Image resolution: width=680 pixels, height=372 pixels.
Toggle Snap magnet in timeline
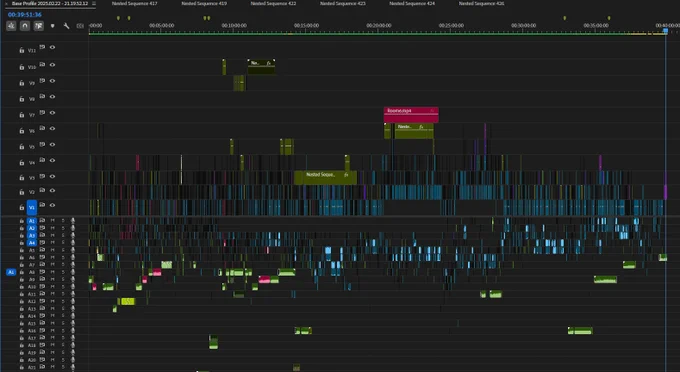coord(25,26)
